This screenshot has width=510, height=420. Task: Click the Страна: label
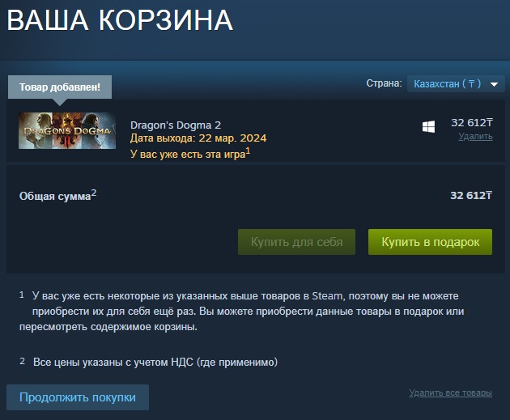385,83
